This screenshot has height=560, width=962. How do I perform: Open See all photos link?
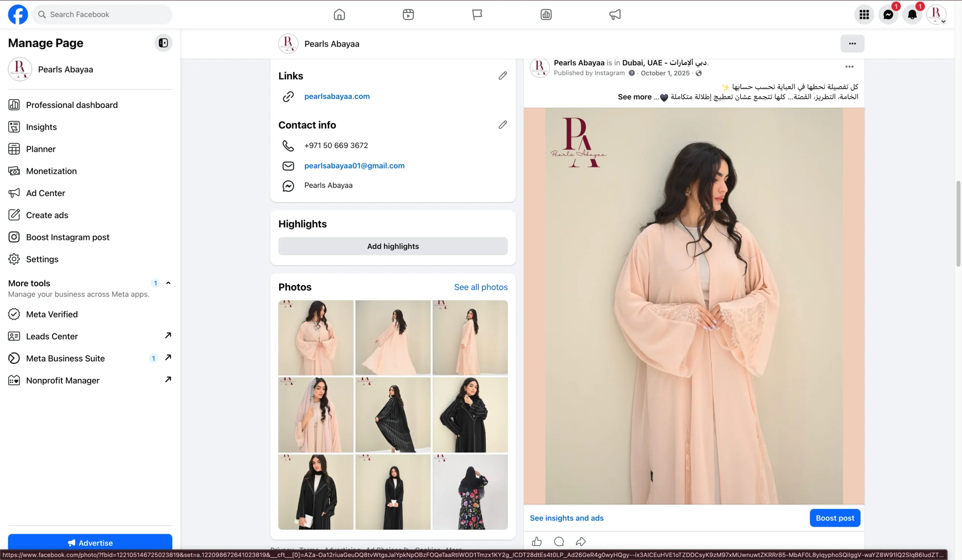[481, 287]
